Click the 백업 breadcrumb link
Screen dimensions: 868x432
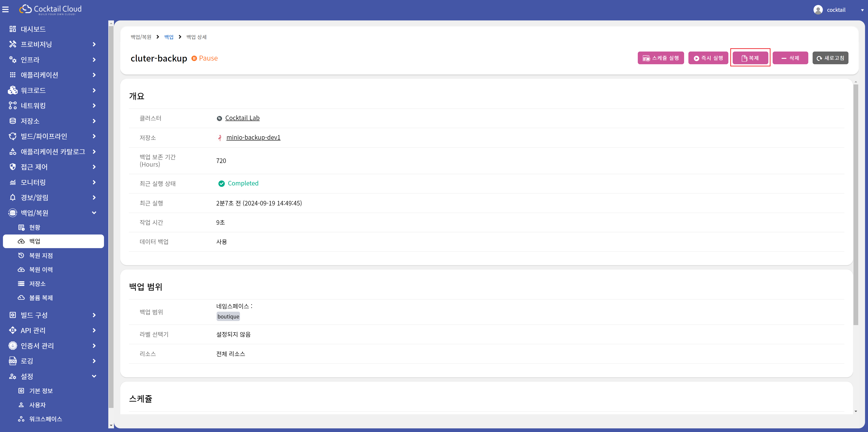click(x=168, y=37)
